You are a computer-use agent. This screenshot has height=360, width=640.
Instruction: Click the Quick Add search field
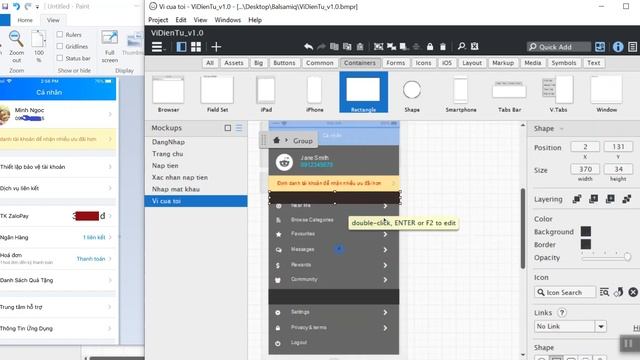click(559, 47)
